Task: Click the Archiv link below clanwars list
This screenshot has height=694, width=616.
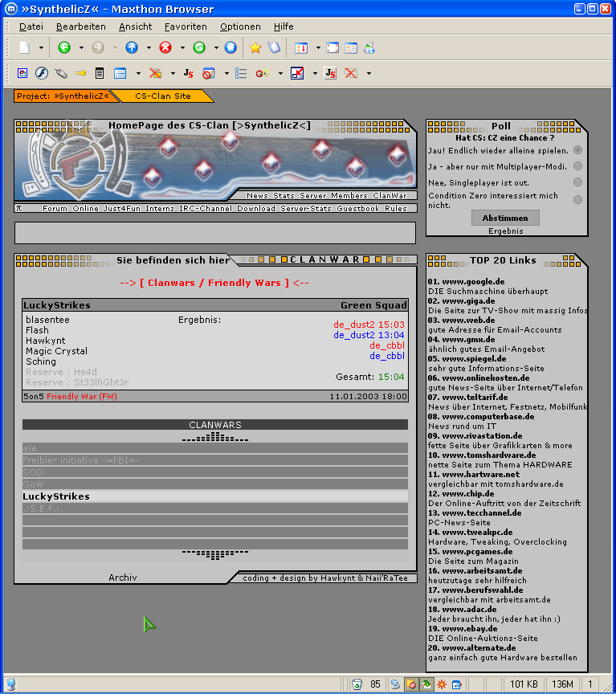Action: (x=123, y=578)
